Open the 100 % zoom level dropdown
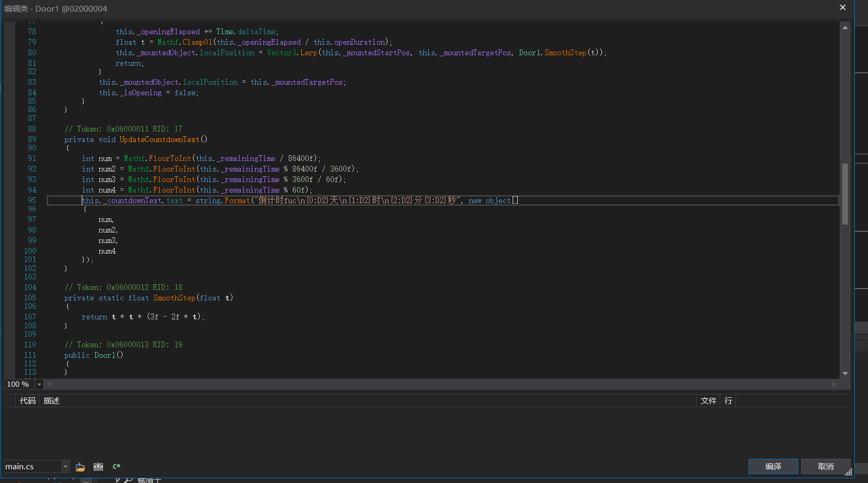The height and width of the screenshot is (483, 868). [39, 385]
